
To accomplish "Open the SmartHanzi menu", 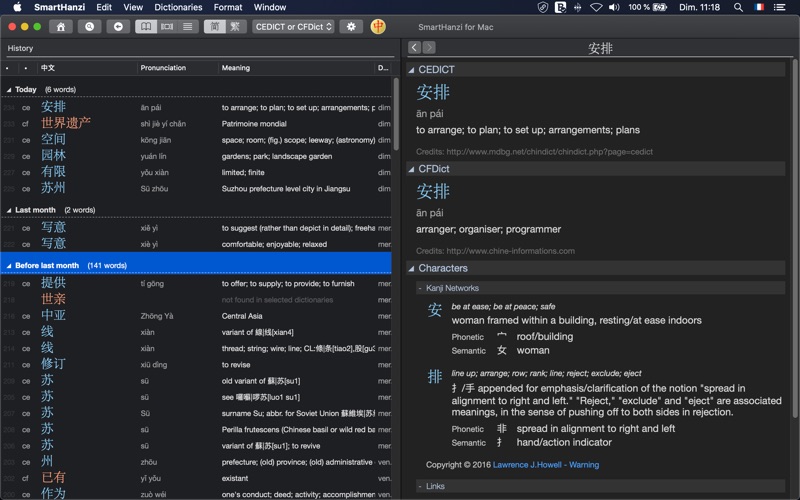I will [x=59, y=7].
